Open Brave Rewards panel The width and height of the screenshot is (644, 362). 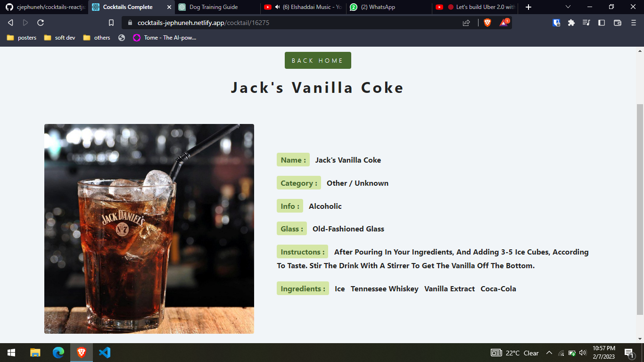(x=504, y=22)
